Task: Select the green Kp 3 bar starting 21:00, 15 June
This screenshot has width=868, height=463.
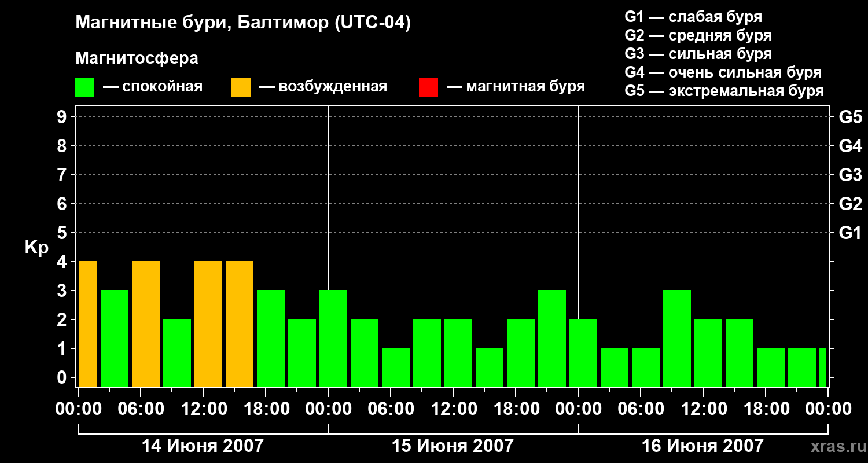Action: (x=552, y=338)
